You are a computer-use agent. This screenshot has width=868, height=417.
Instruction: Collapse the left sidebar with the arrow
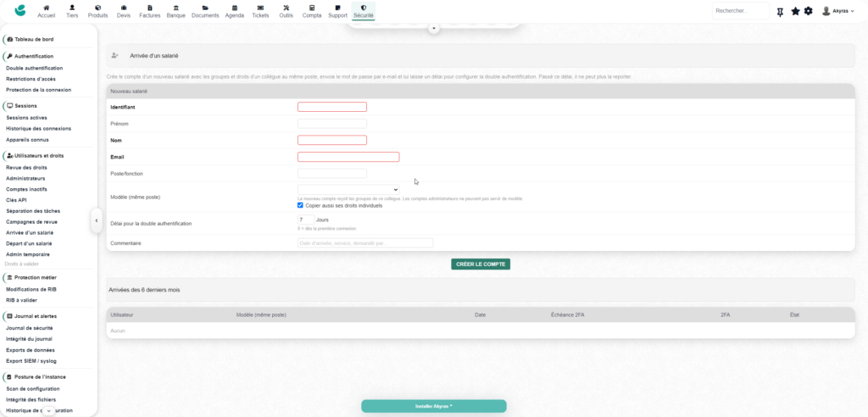[x=97, y=220]
